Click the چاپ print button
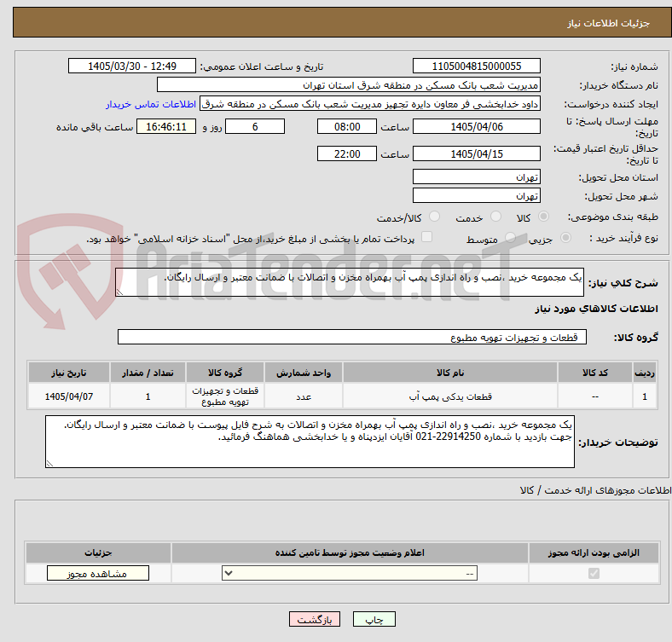This screenshot has height=642, width=672. [374, 619]
